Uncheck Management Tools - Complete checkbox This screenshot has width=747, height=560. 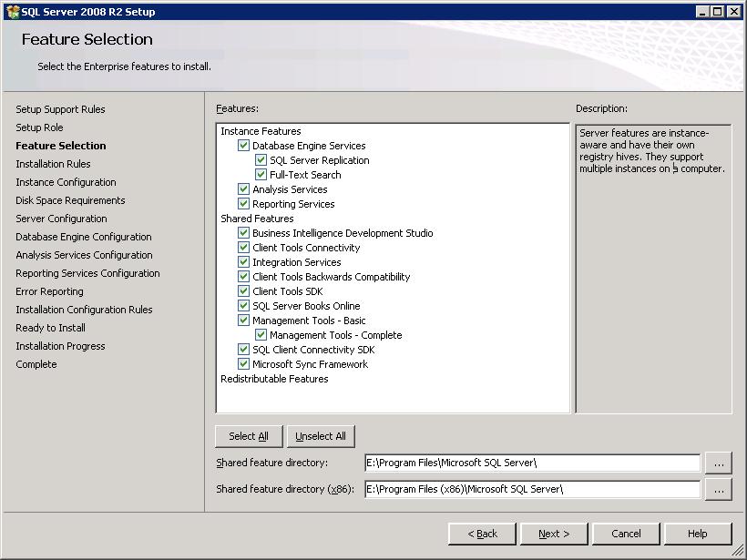point(261,335)
